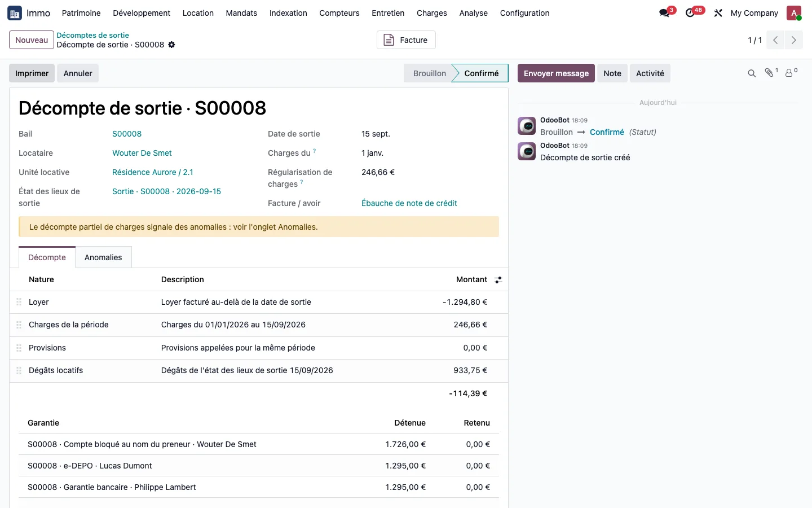Click the Imprimer button
The height and width of the screenshot is (508, 812).
pyautogui.click(x=32, y=73)
